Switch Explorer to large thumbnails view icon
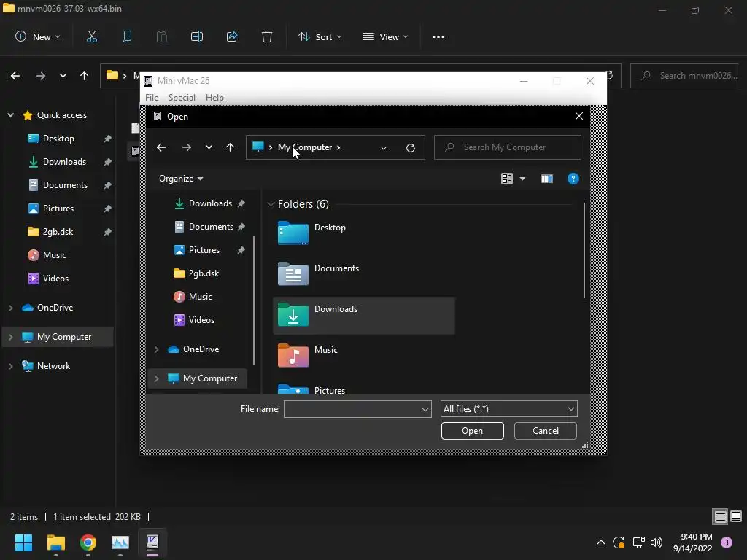The height and width of the screenshot is (560, 747). click(736, 517)
